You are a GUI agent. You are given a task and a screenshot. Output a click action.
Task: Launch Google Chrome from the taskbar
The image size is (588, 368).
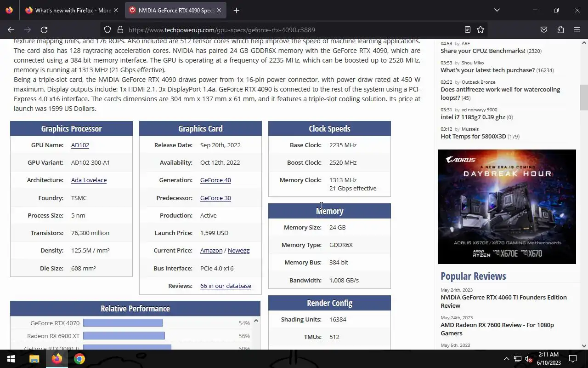[79, 359]
